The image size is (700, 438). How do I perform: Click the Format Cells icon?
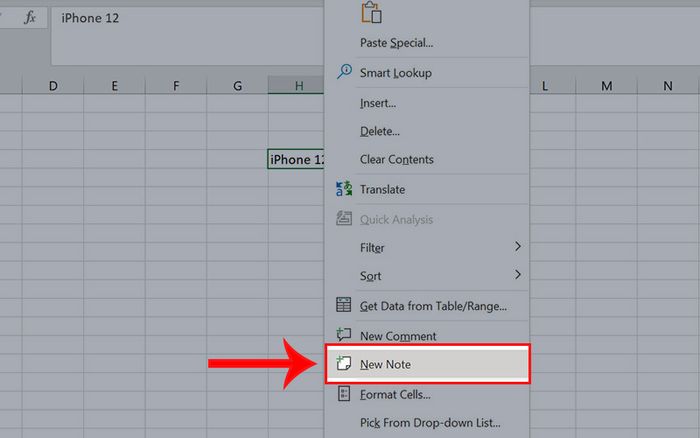pyautogui.click(x=344, y=394)
